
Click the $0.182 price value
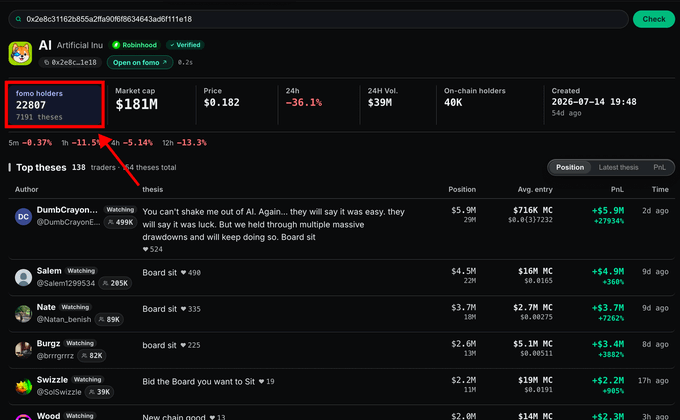point(222,103)
